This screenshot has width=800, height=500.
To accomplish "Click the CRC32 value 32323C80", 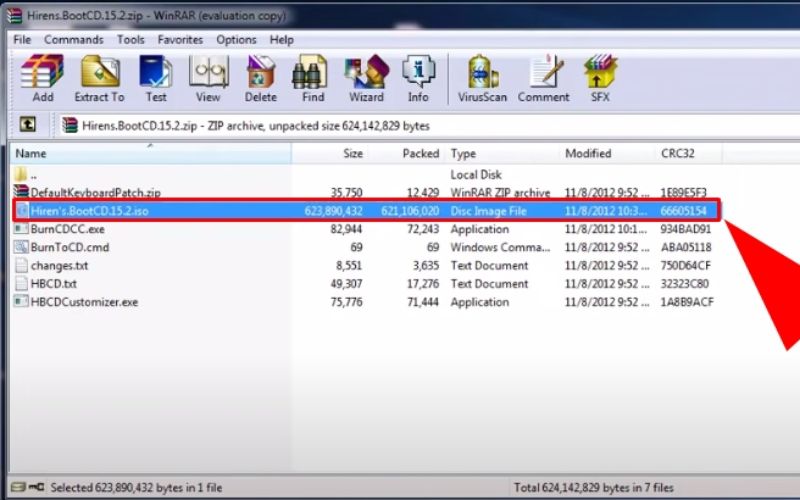I will (684, 284).
